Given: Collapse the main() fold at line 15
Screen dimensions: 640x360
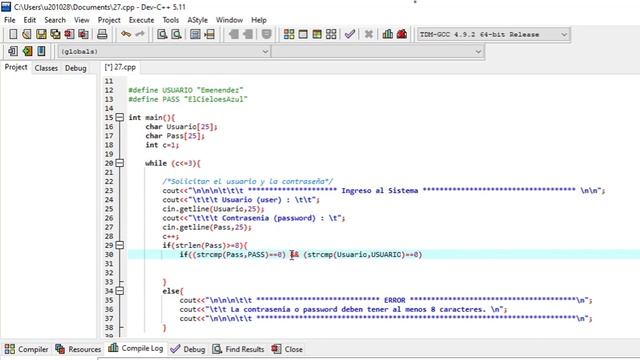Looking at the screenshot, I should (x=120, y=118).
